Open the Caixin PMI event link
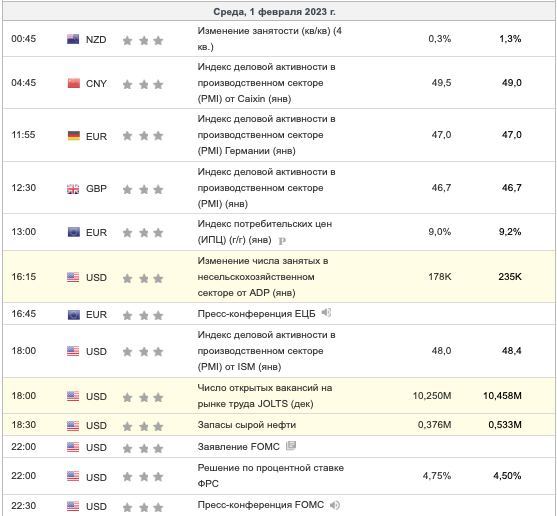 pos(266,83)
